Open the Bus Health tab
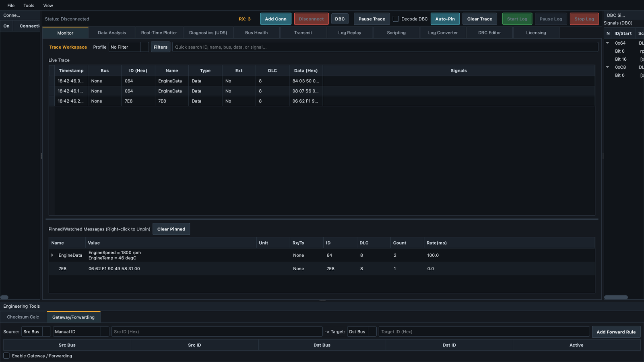 tap(256, 33)
